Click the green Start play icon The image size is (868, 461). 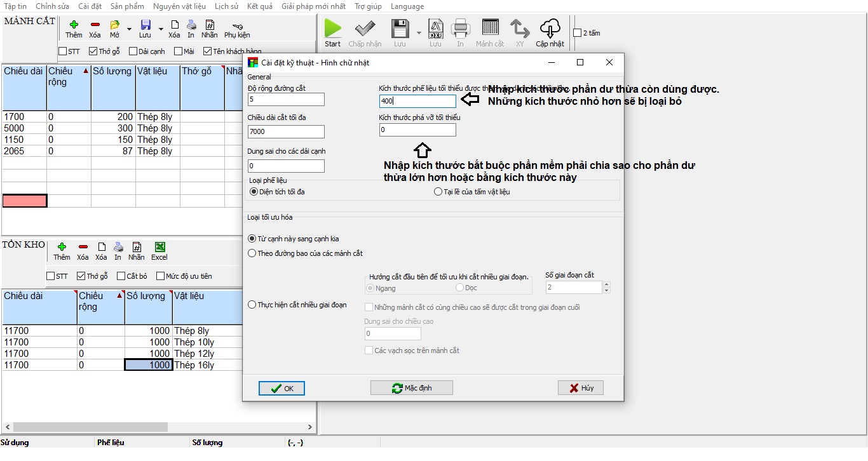click(x=333, y=29)
